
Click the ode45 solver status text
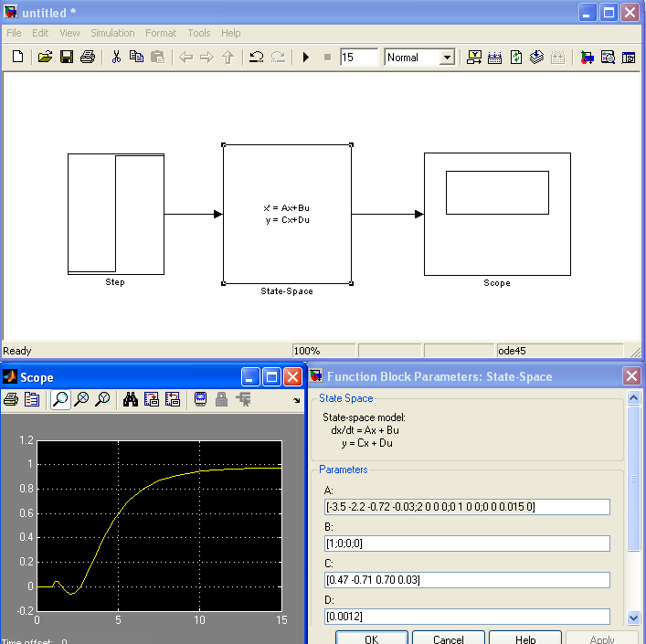(512, 351)
